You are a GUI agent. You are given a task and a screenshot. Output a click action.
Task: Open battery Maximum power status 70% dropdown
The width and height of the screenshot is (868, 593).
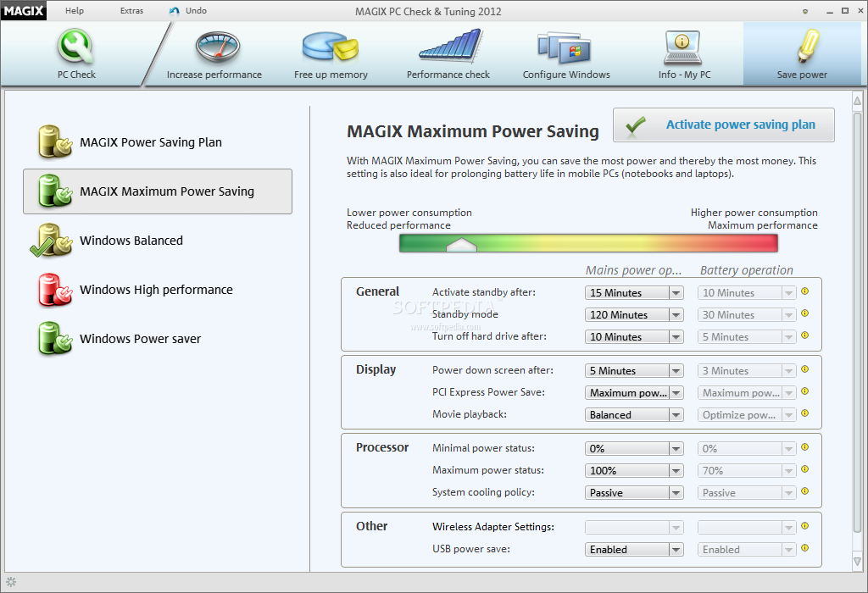[x=747, y=471]
